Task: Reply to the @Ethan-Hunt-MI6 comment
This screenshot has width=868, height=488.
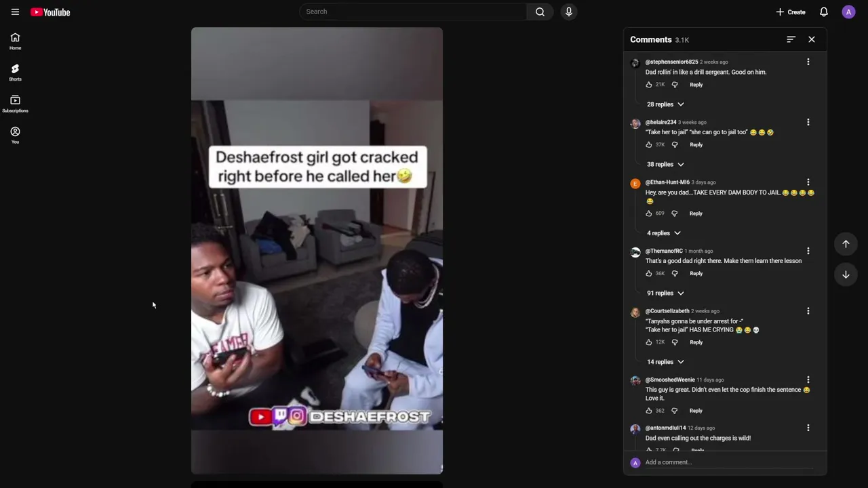Action: pyautogui.click(x=696, y=213)
